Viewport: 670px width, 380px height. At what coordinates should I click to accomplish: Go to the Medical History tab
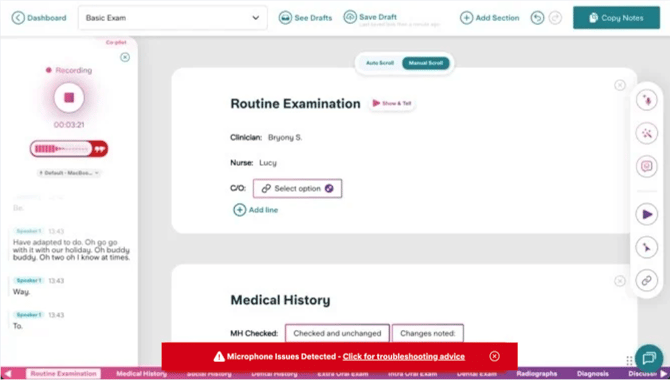click(141, 374)
